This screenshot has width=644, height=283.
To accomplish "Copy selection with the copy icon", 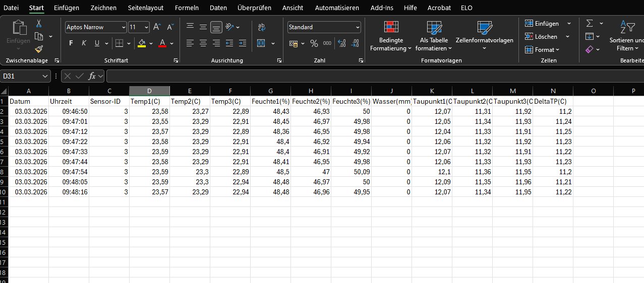I will [39, 36].
